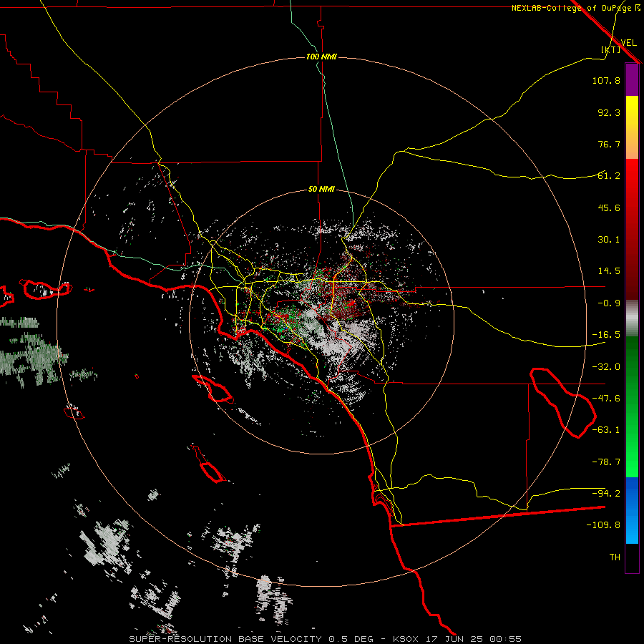Screen dimensions: 644x644
Task: Click the 50 NMI range ring label
Action: [321, 190]
